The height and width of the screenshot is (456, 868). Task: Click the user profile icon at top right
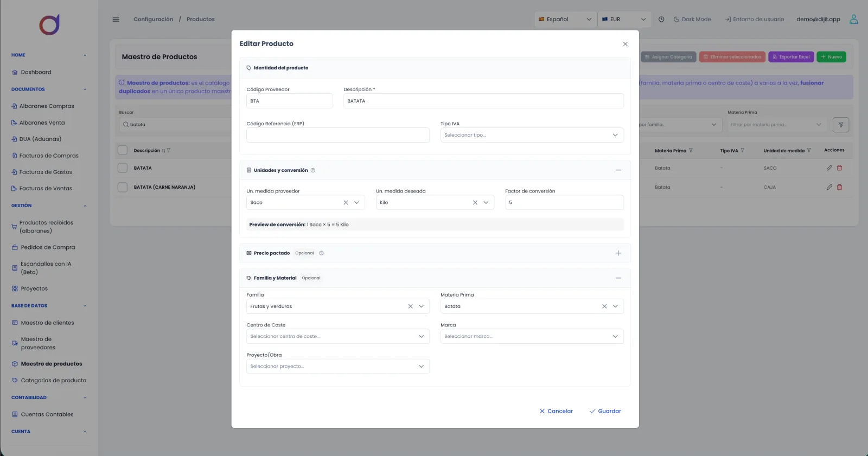pos(853,19)
